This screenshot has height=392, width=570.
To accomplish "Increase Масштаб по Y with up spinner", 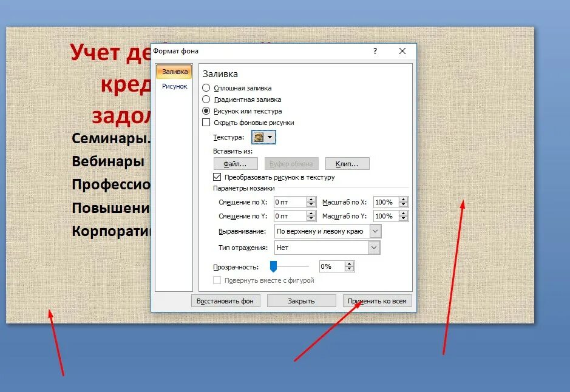I will (403, 214).
